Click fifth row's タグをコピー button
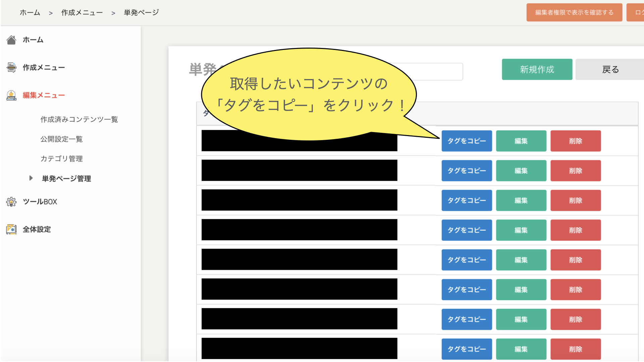 tap(466, 260)
